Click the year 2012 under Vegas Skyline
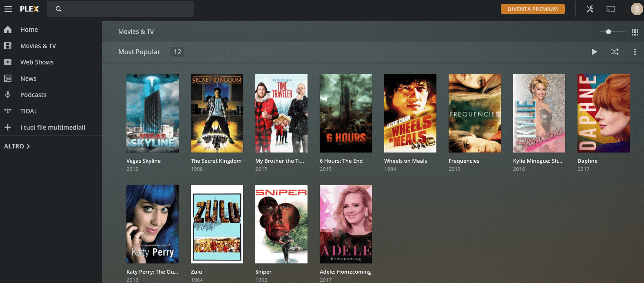Image resolution: width=644 pixels, height=283 pixels. 132,169
